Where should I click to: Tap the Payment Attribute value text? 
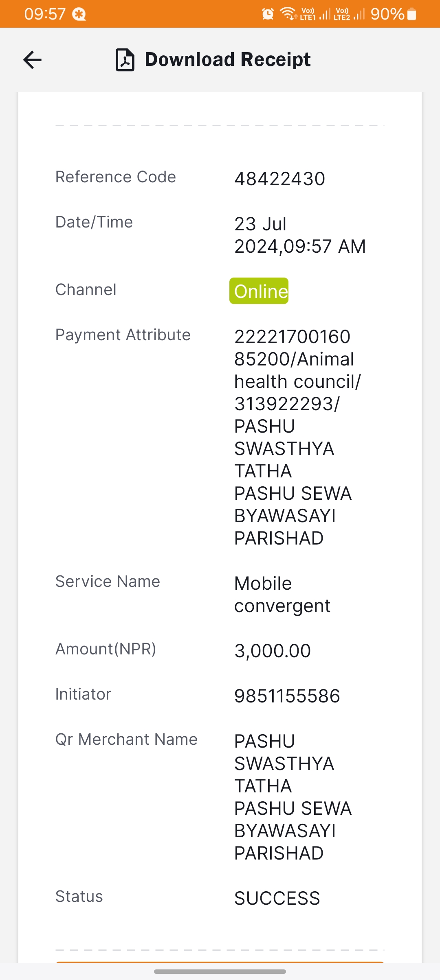click(x=297, y=437)
